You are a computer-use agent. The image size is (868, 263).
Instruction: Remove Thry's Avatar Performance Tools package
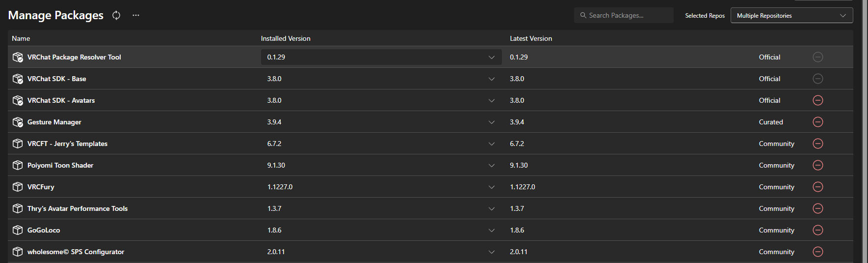click(x=818, y=208)
